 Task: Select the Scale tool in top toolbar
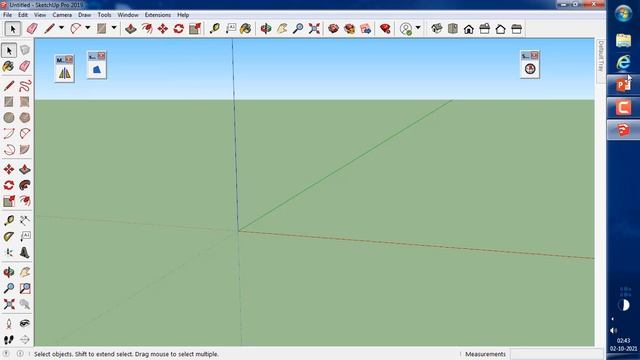coord(195,29)
